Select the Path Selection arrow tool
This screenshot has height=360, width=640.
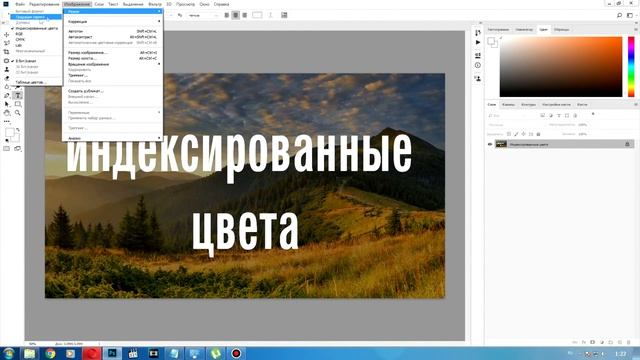tap(7, 104)
